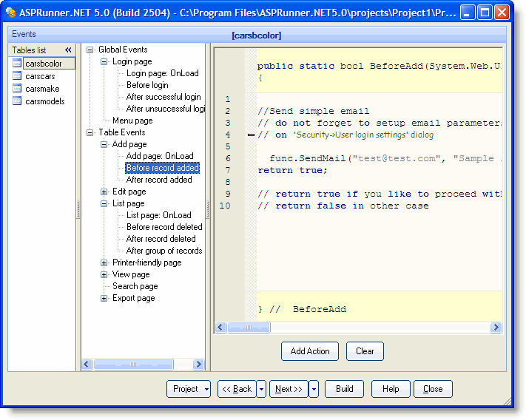Click line number 10 in gutter

coord(225,206)
